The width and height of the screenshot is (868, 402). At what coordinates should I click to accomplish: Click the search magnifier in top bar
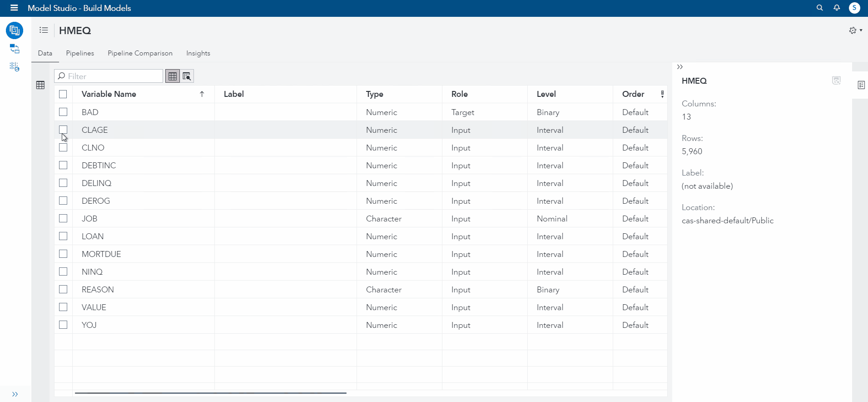tap(820, 8)
